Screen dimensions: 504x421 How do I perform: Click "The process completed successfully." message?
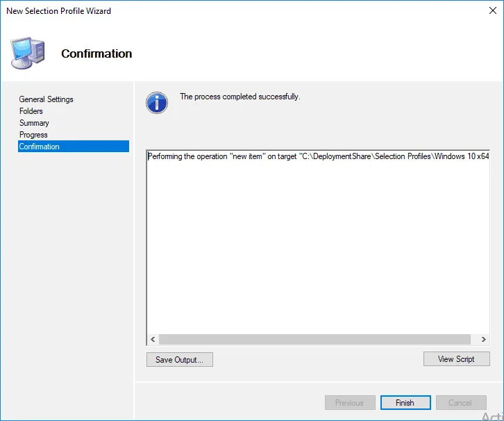tap(240, 97)
